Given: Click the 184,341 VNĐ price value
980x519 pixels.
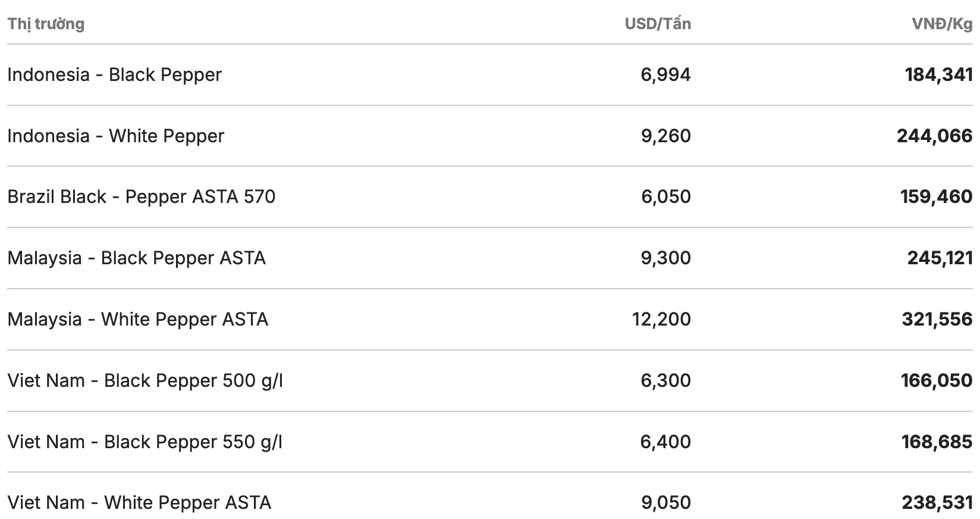Looking at the screenshot, I should (938, 75).
